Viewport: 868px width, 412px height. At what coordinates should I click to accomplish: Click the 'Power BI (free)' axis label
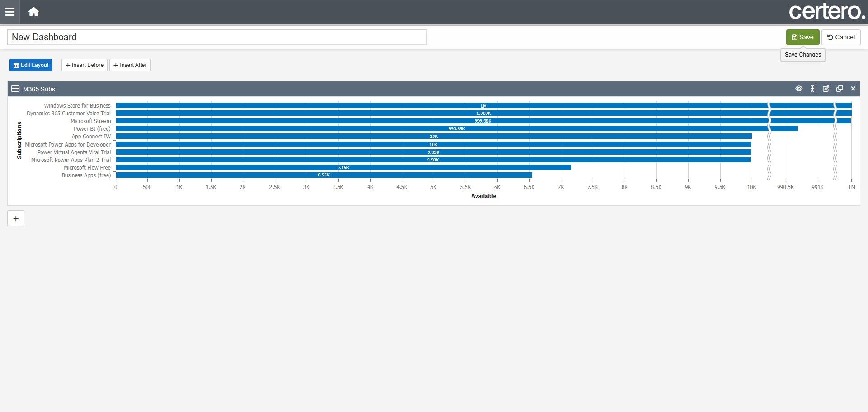(92, 129)
